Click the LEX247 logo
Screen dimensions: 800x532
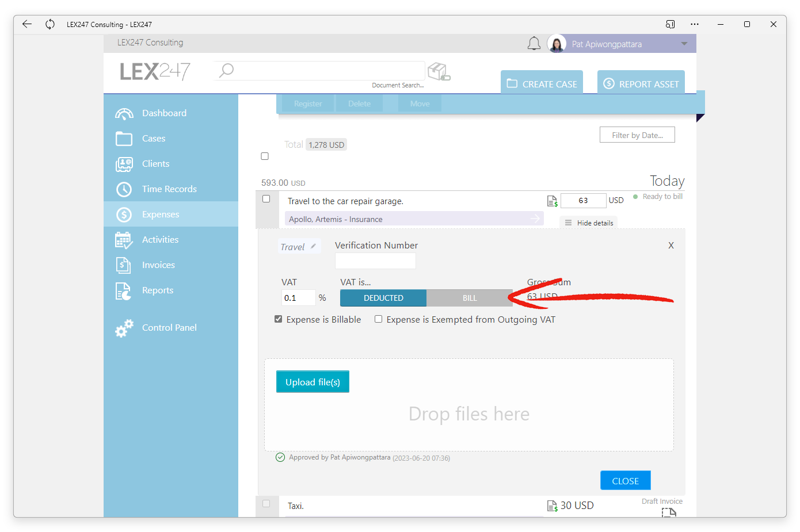155,71
